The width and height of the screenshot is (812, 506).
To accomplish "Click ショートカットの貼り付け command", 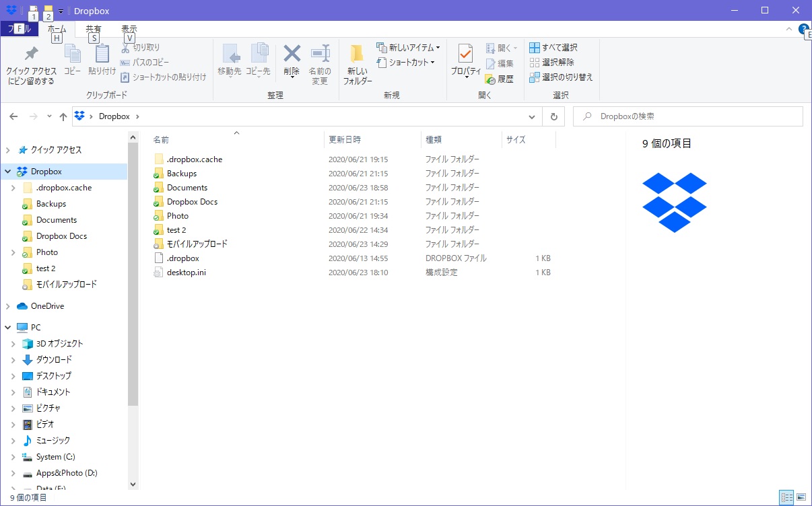I will pyautogui.click(x=164, y=77).
